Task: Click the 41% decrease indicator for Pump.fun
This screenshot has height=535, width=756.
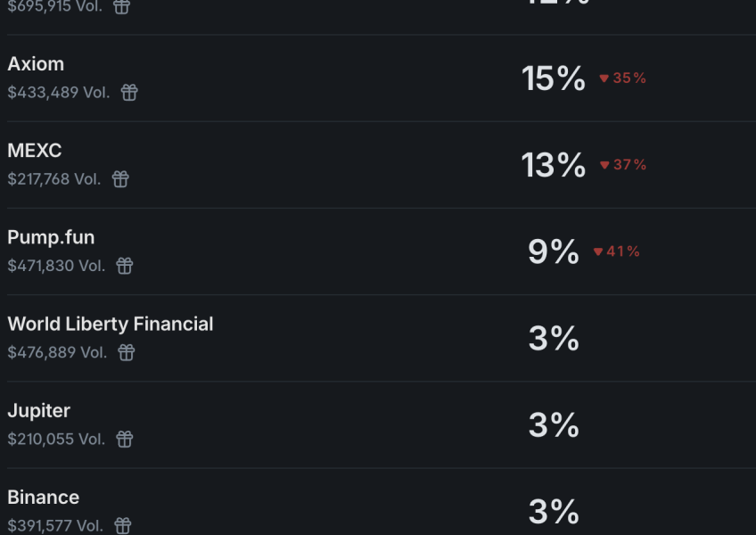Action: [x=617, y=251]
